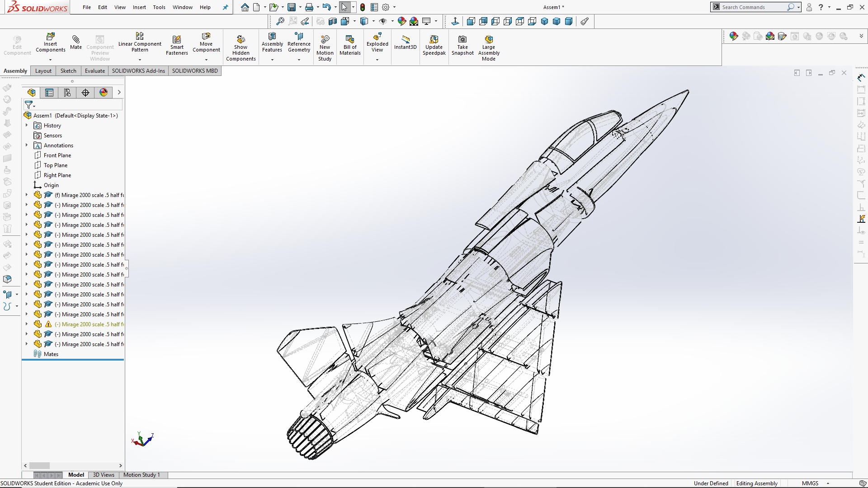Select Front Plane in tree
The width and height of the screenshot is (868, 488).
click(57, 155)
